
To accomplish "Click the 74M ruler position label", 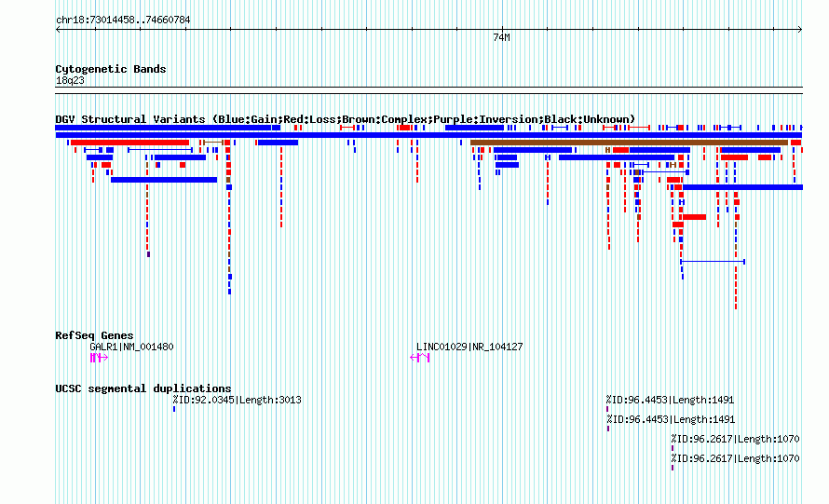I will [501, 37].
